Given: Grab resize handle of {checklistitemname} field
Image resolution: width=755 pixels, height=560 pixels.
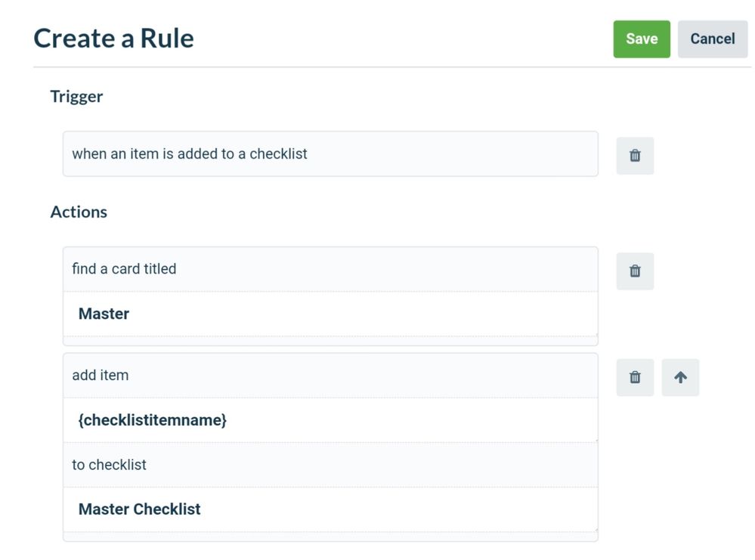Looking at the screenshot, I should coord(596,440).
